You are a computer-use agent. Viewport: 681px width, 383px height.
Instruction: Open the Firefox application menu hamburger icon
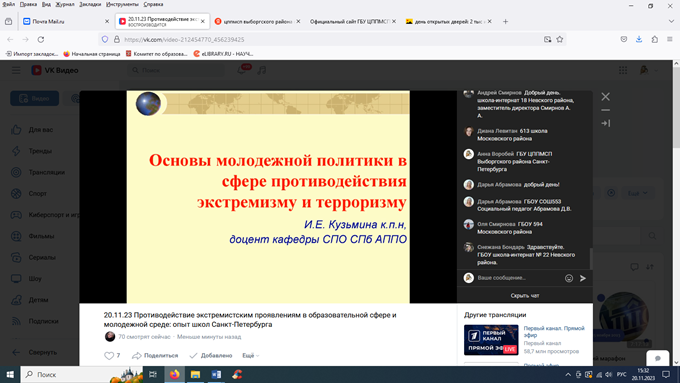click(x=669, y=39)
